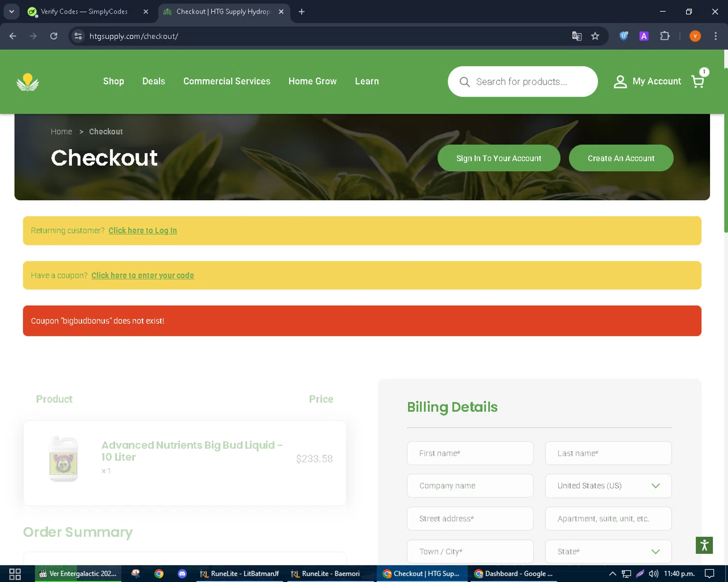This screenshot has width=728, height=582.
Task: Open the tab search dropdown arrow
Action: coord(11,12)
